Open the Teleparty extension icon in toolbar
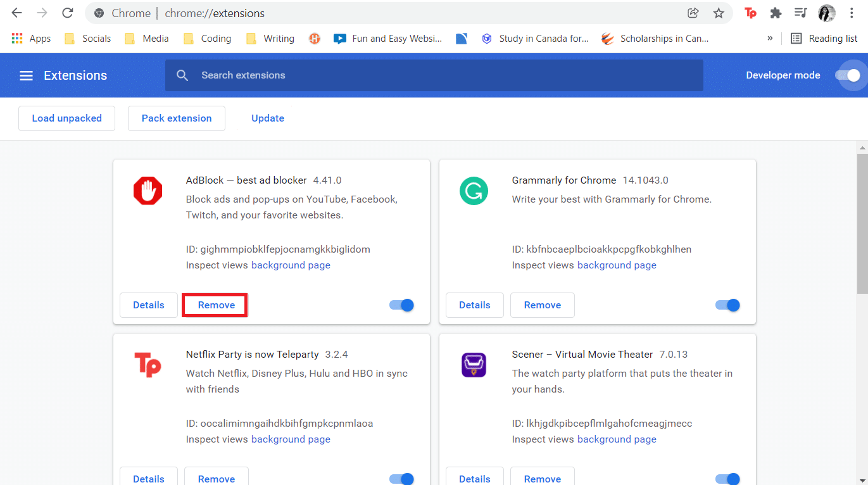The width and height of the screenshot is (868, 485). pos(751,13)
